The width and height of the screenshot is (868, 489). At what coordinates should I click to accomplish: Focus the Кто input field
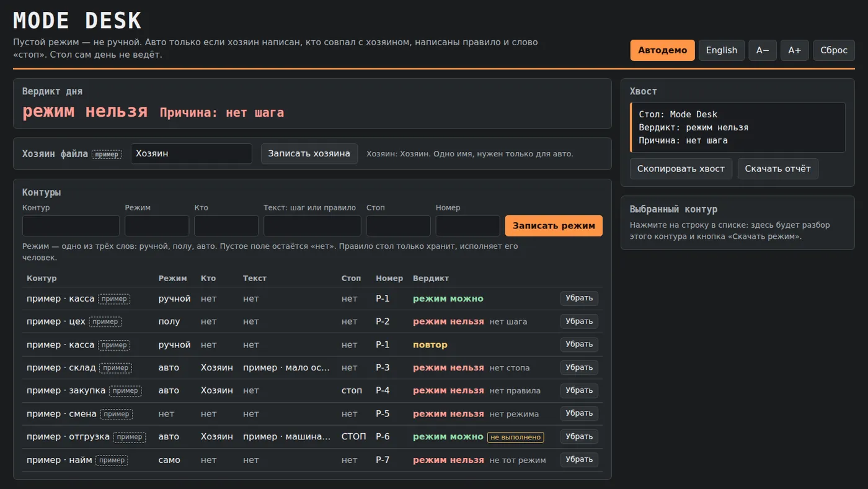(x=226, y=226)
